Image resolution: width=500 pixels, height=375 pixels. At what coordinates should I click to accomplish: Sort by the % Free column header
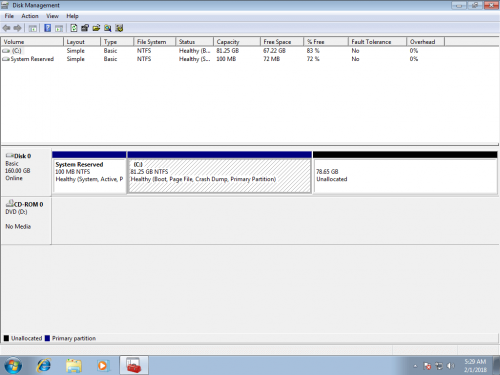[x=326, y=42]
